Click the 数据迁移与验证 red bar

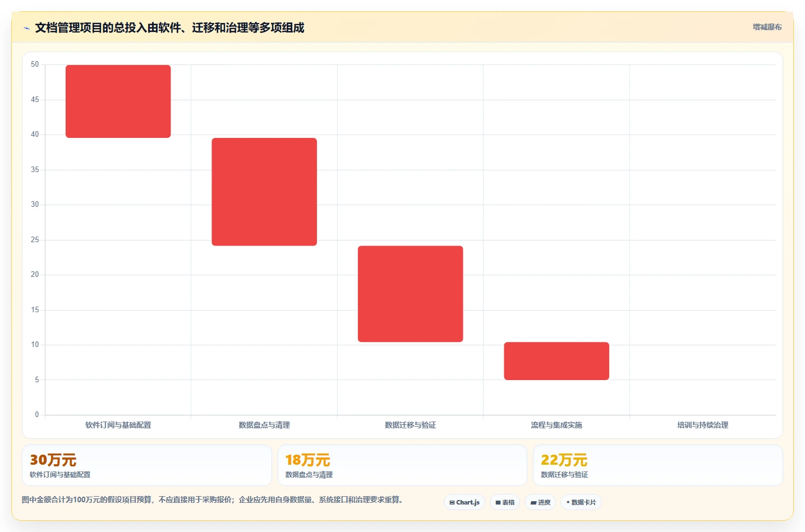click(411, 294)
